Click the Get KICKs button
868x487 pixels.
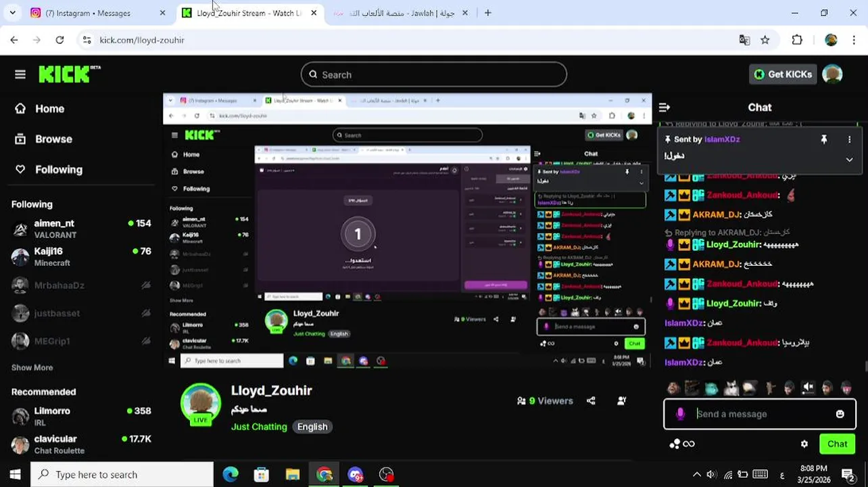point(783,74)
